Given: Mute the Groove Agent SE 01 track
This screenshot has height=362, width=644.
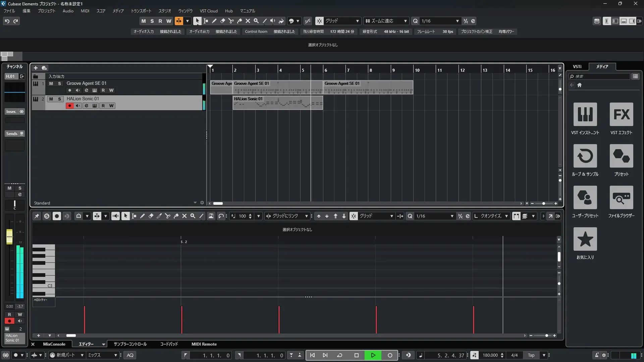Looking at the screenshot, I should pos(51,83).
